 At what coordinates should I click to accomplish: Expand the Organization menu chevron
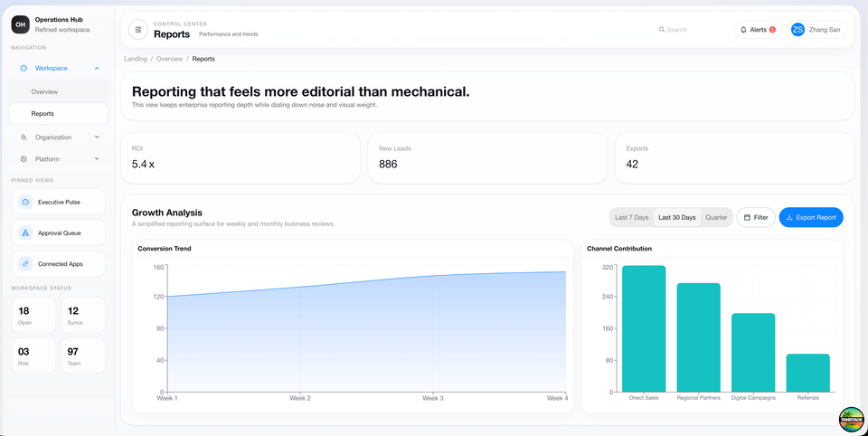(97, 137)
